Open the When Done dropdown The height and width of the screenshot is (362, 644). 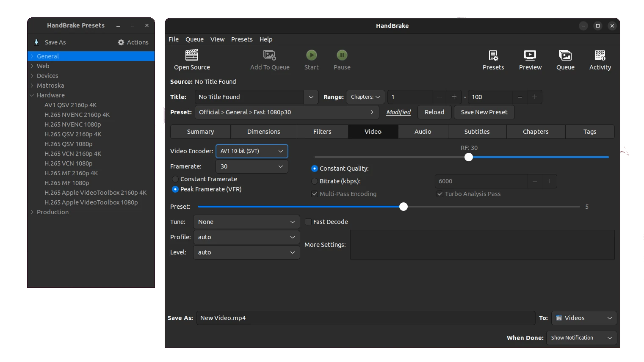click(x=581, y=338)
